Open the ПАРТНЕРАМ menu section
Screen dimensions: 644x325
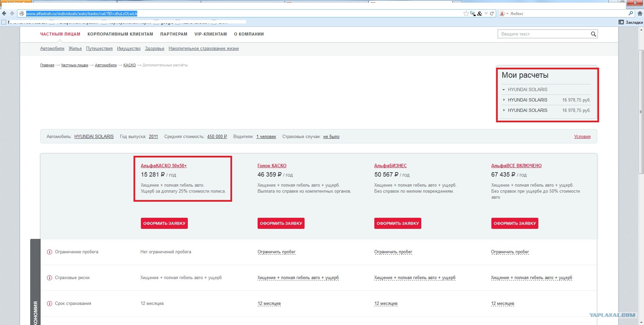pos(174,34)
